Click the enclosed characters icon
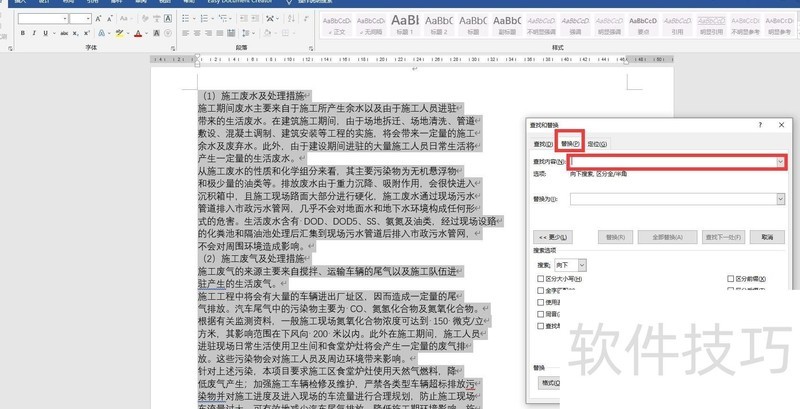The image size is (800, 409). coord(168,33)
